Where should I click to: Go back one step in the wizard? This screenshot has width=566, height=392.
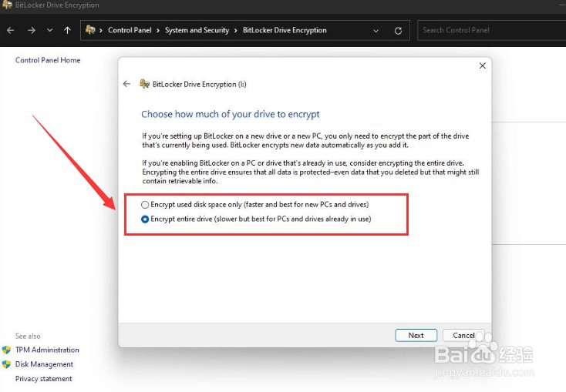[126, 84]
